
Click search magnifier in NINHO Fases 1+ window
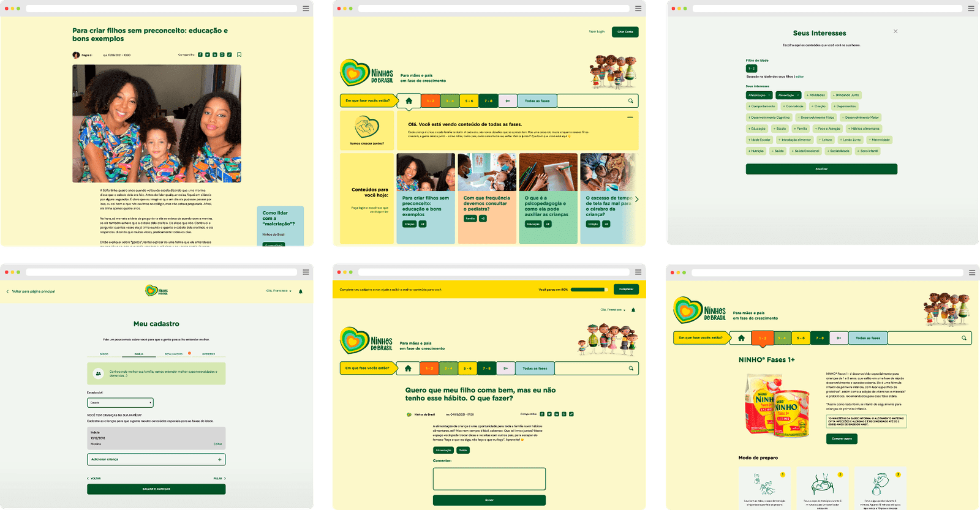[x=964, y=338]
